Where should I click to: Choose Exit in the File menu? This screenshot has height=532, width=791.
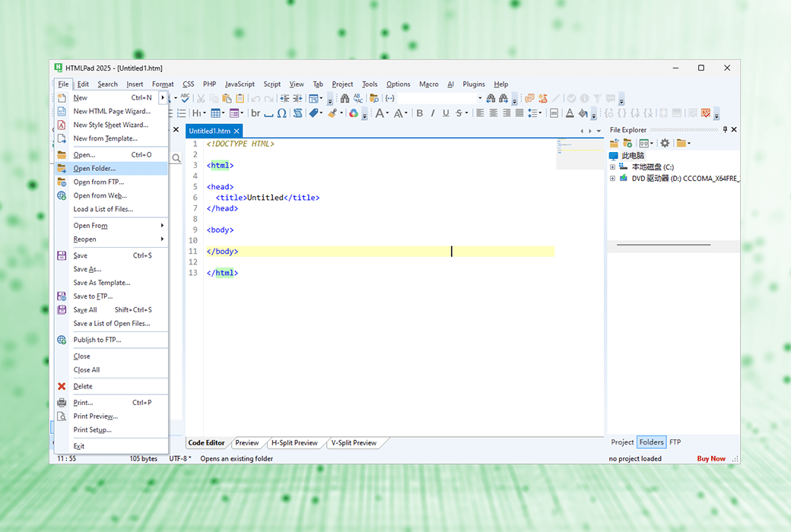pos(112,446)
